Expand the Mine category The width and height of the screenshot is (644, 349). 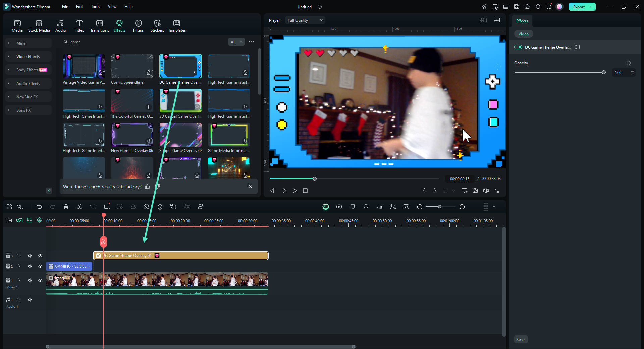29,43
